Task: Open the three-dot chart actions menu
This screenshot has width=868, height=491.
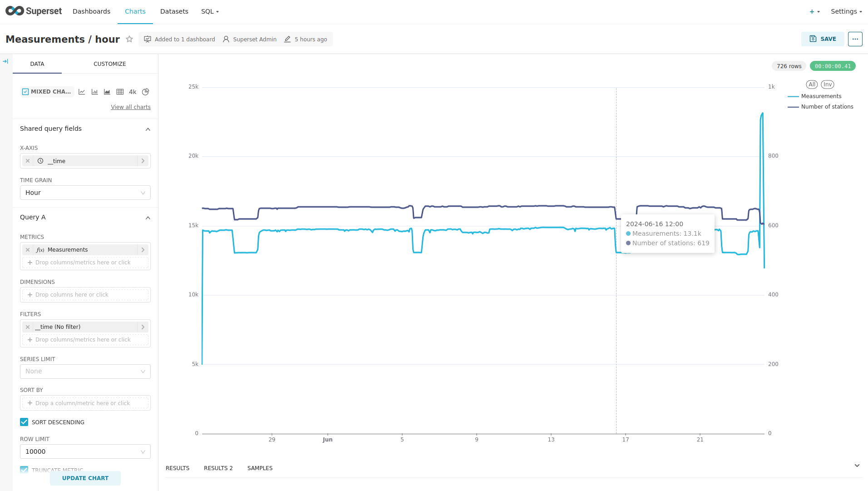Action: (x=855, y=39)
